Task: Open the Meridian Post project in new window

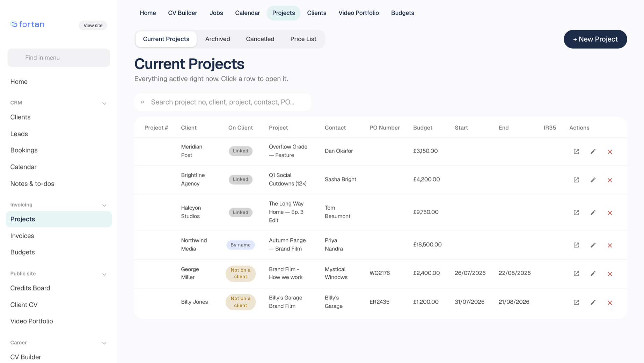Action: click(x=576, y=151)
